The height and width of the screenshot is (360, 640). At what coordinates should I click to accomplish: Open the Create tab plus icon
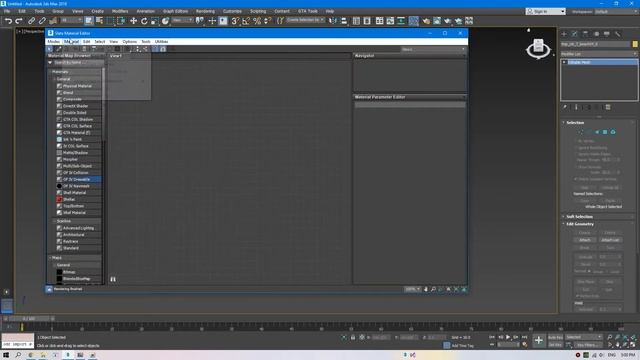(564, 34)
